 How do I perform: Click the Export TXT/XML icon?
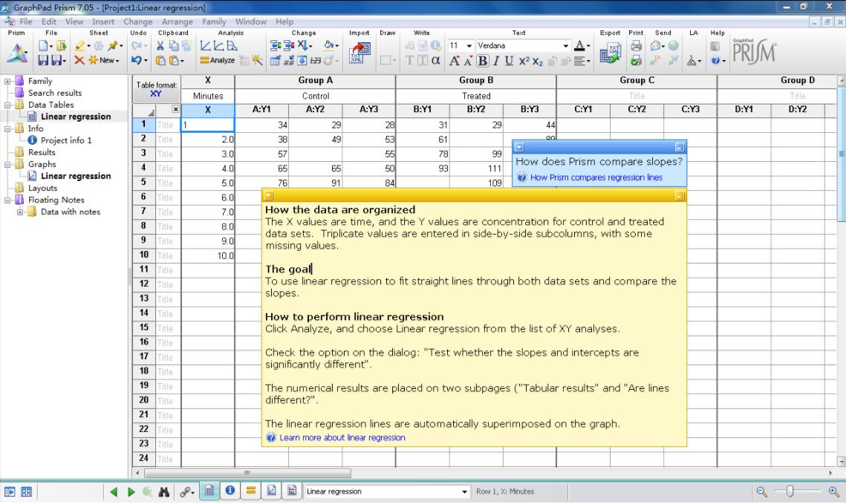pos(611,53)
